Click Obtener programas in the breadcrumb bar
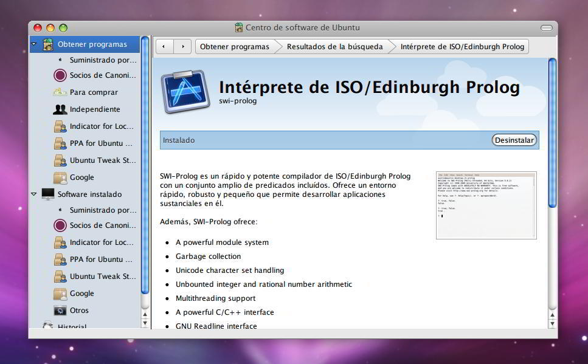The image size is (588, 364). 234,47
